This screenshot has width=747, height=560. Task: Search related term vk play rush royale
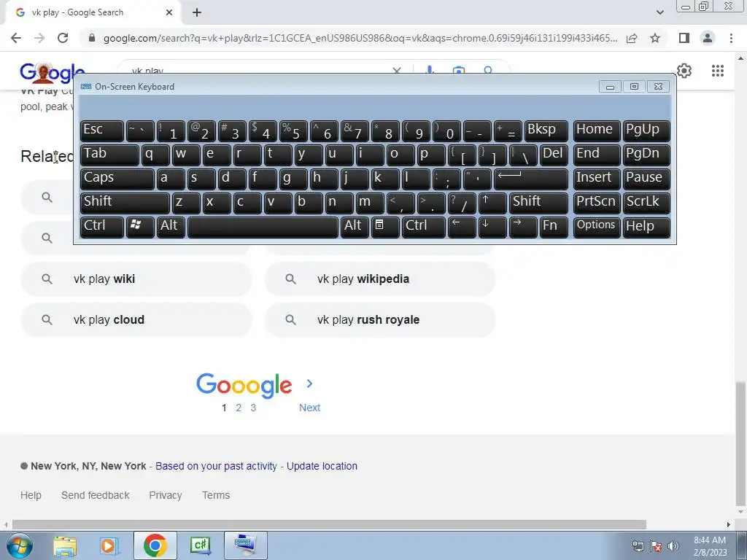380,320
